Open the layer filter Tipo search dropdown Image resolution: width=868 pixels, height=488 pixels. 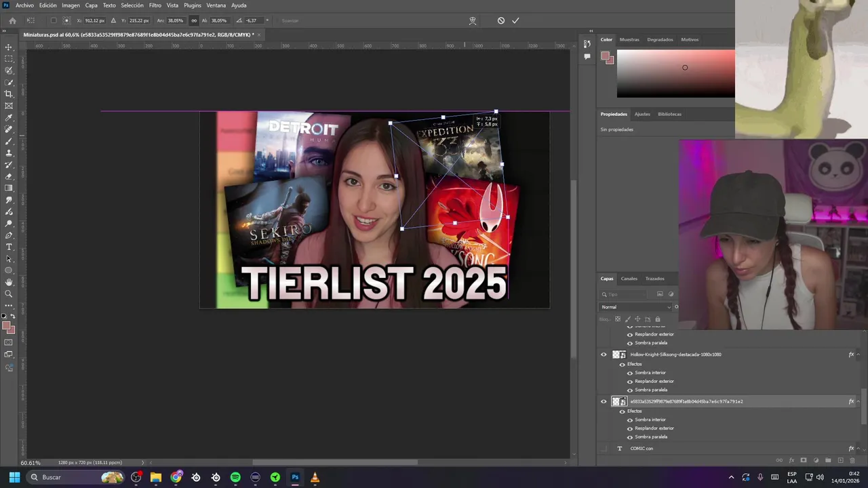624,294
